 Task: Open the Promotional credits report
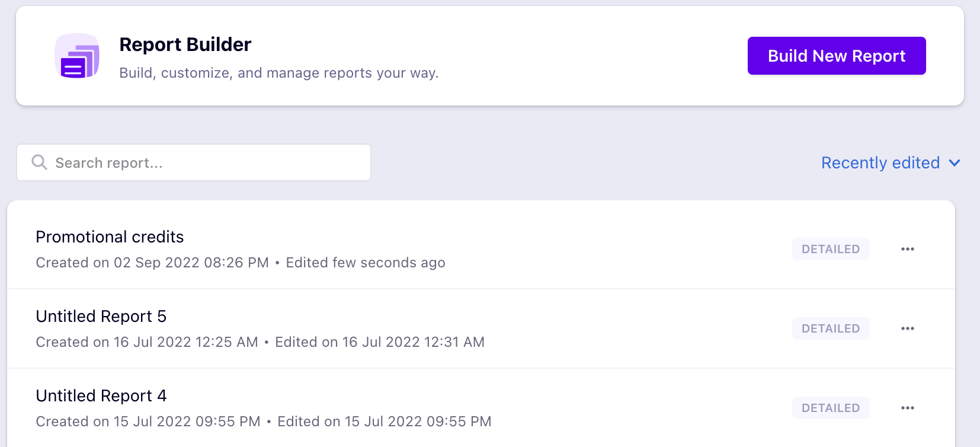pyautogui.click(x=110, y=237)
